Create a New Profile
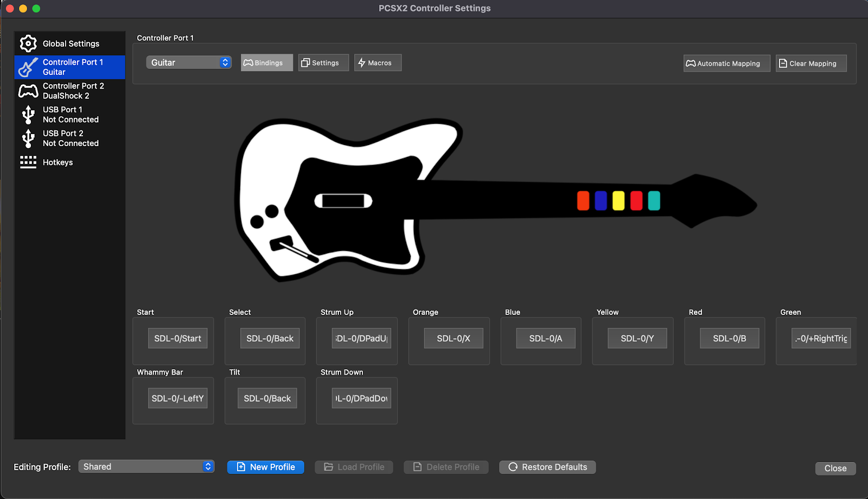 [266, 467]
